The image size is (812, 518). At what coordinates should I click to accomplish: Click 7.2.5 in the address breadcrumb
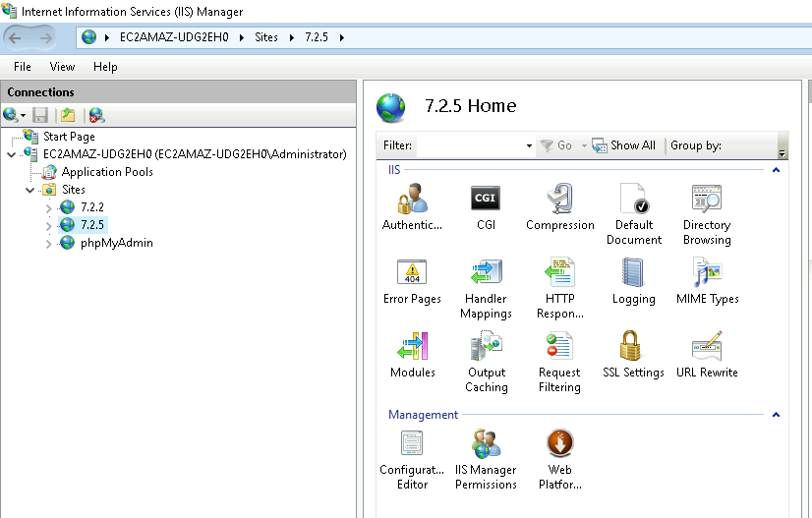point(316,37)
